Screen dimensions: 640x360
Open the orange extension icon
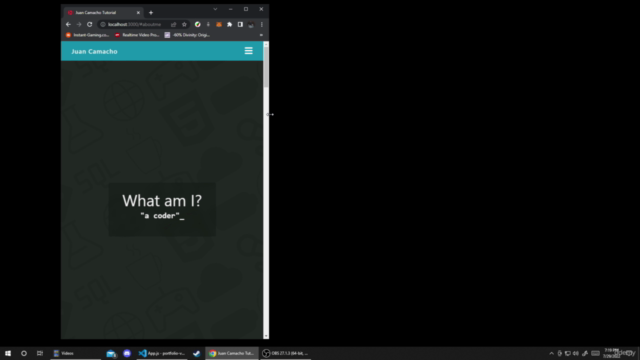219,24
